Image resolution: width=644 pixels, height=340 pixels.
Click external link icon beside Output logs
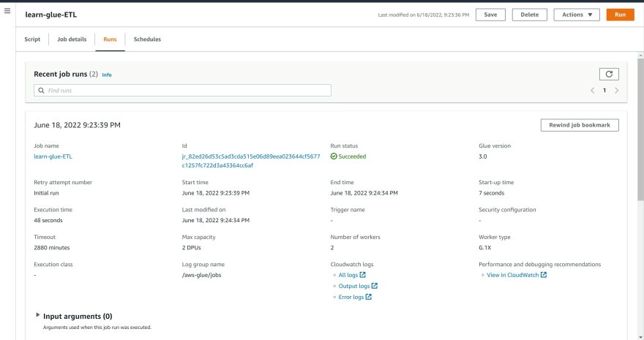(375, 286)
